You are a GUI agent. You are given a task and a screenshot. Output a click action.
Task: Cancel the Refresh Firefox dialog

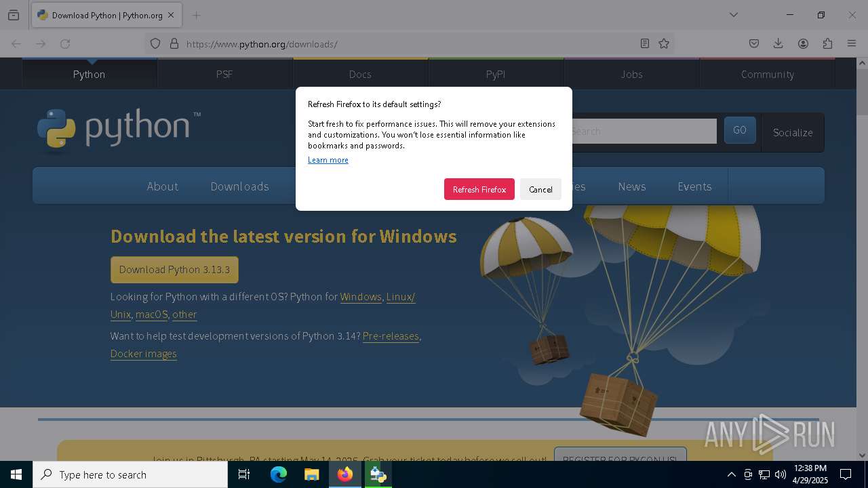540,189
